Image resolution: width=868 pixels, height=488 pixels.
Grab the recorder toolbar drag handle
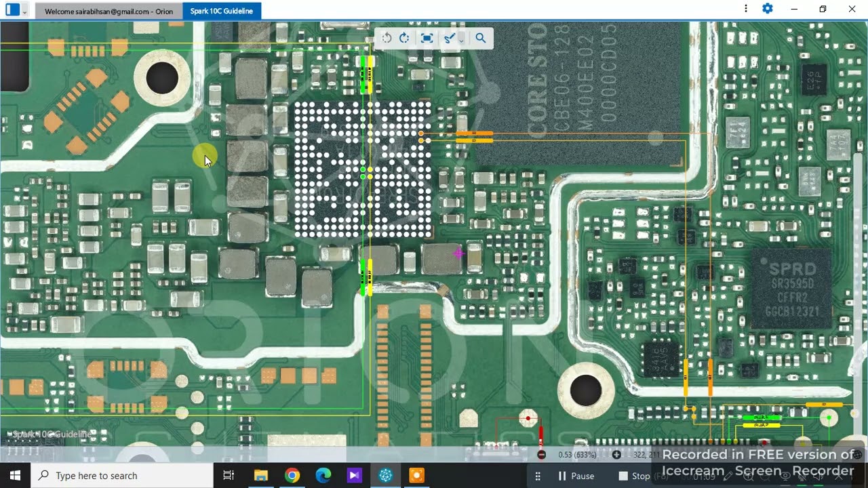[x=538, y=476]
